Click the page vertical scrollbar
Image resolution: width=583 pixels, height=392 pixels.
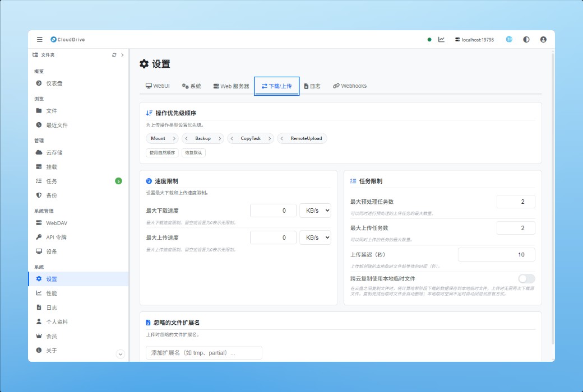click(553, 199)
